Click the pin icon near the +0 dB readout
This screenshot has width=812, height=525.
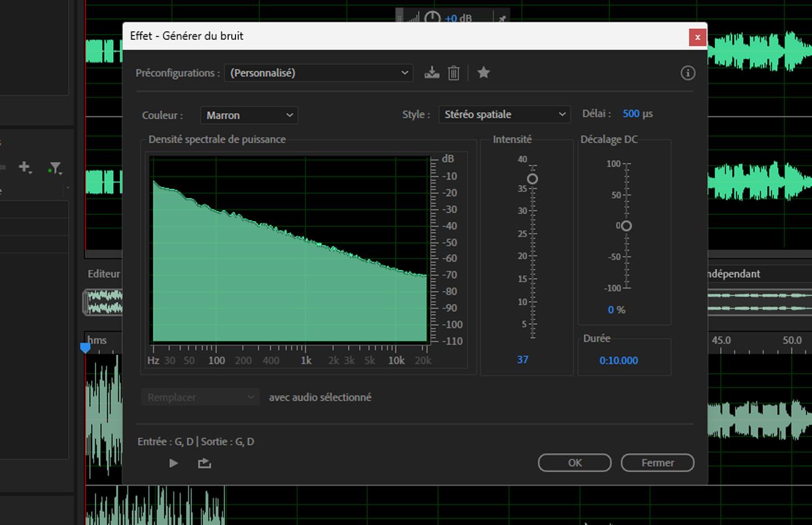click(500, 19)
